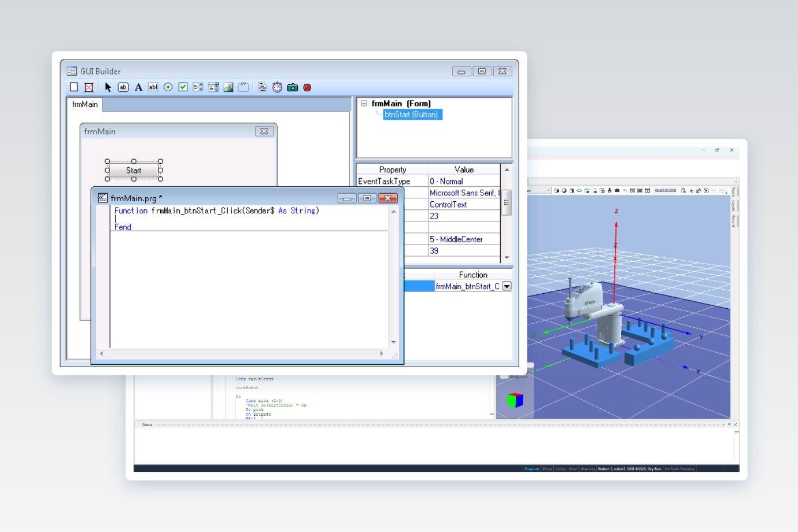
Task: Click the RGB color cube in 3D view
Action: point(515,400)
